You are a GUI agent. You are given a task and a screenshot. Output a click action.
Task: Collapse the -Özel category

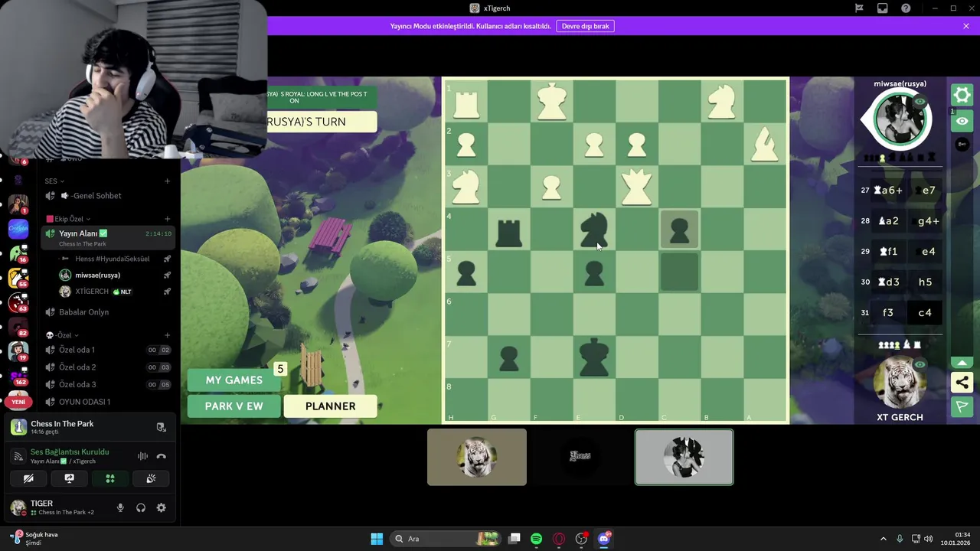point(61,335)
